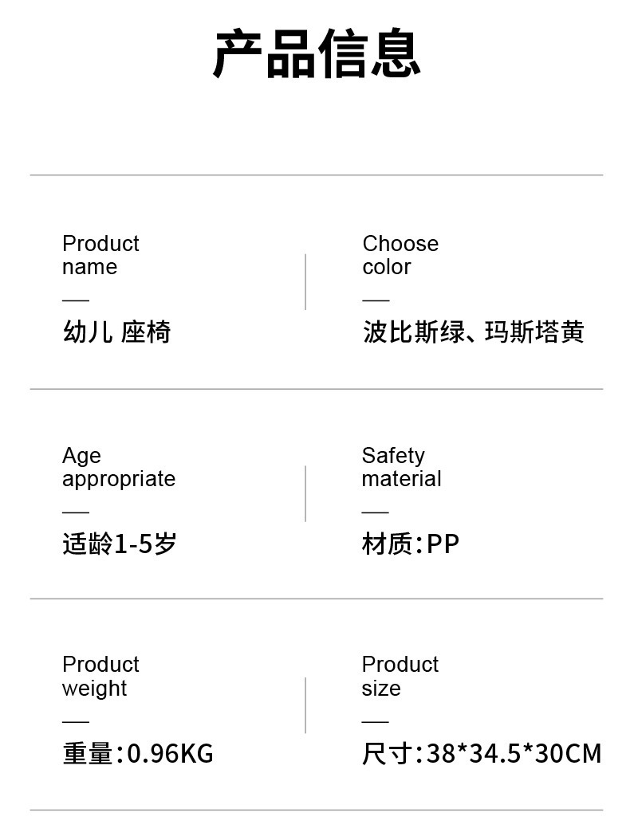Click the Product size label
The width and height of the screenshot is (630, 840).
click(400, 676)
